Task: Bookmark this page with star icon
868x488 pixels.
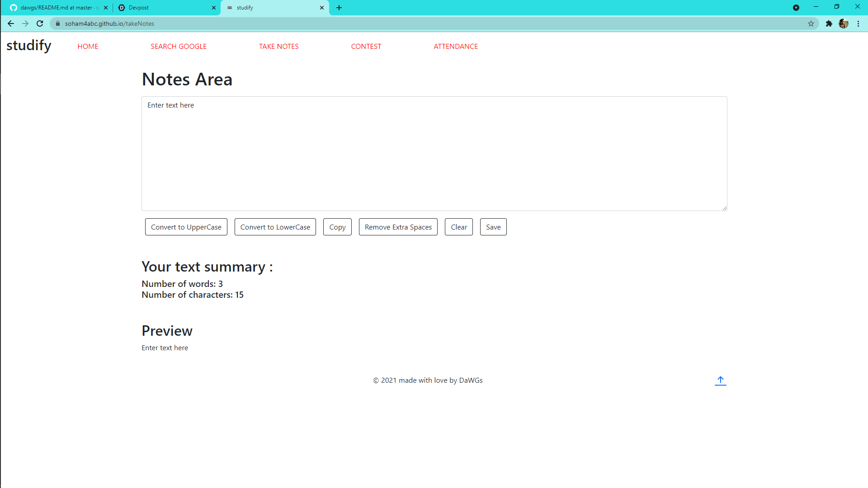Action: [811, 23]
